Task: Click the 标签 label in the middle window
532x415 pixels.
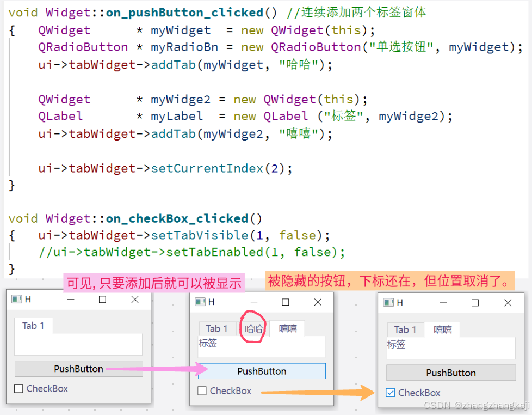Action: click(x=208, y=343)
